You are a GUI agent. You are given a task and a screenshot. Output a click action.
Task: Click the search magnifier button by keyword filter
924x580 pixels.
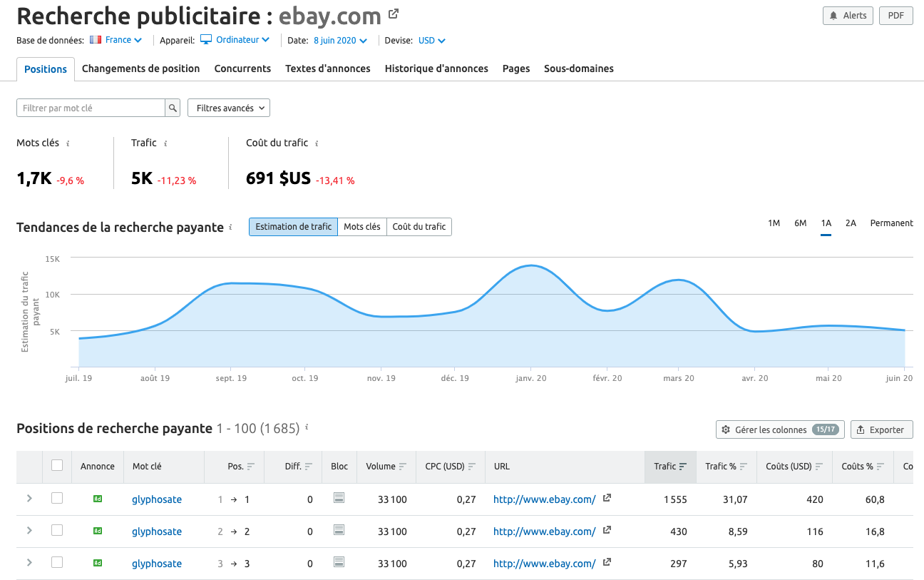point(173,108)
